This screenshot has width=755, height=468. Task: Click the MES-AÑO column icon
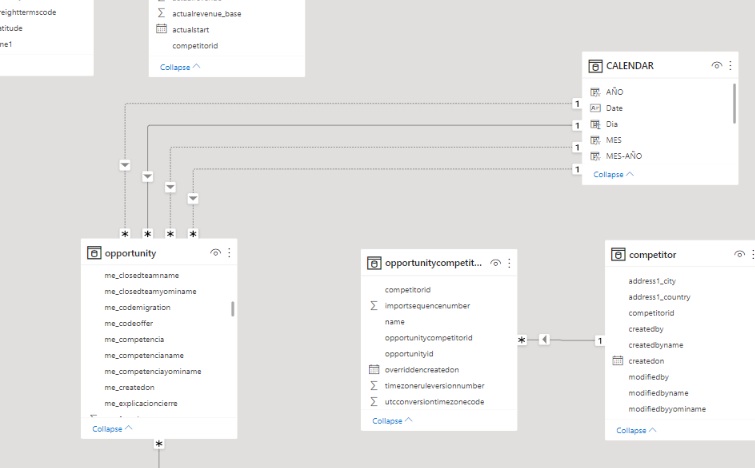click(596, 156)
